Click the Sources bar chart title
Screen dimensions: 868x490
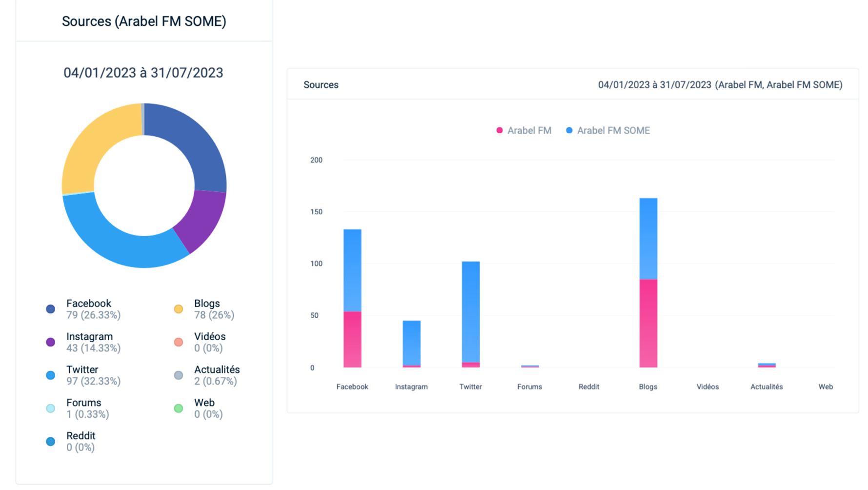(321, 85)
